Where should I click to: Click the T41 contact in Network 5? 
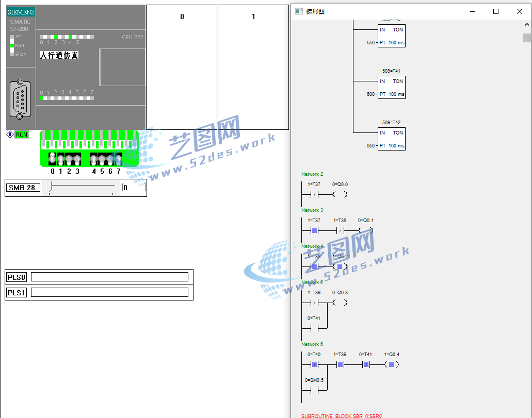(x=315, y=328)
